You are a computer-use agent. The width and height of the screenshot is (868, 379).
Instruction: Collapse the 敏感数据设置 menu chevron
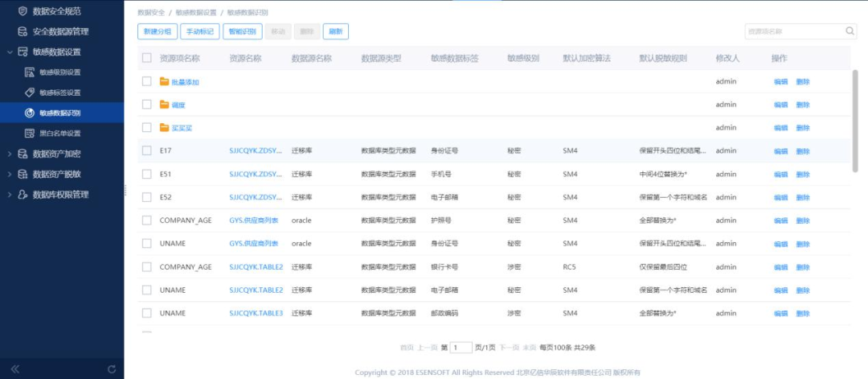[10, 52]
